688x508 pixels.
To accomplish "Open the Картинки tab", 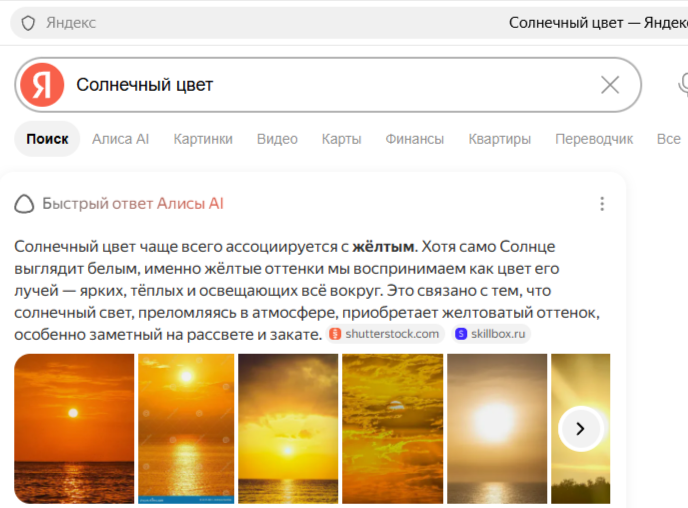I will [203, 139].
